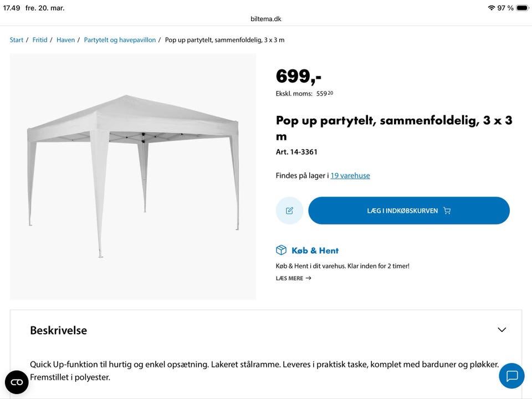The image size is (532, 399).
Task: Open the chat bubble icon
Action: pyautogui.click(x=511, y=376)
